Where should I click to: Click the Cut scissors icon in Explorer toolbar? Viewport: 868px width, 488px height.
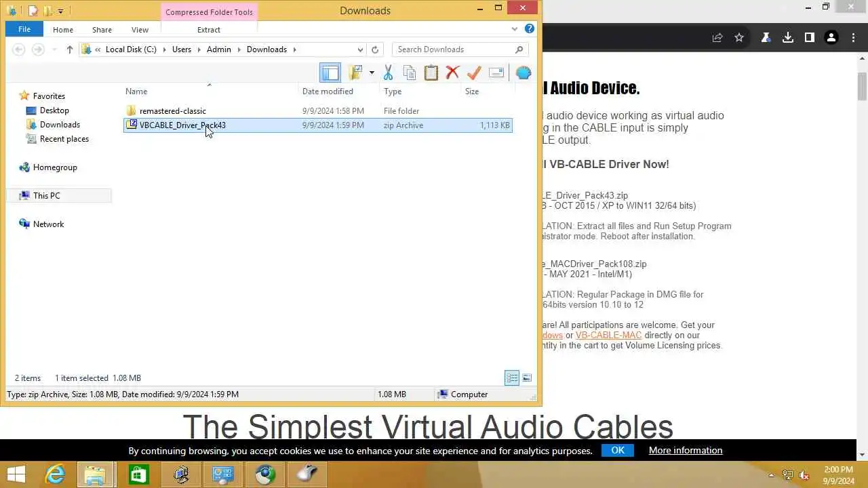388,73
